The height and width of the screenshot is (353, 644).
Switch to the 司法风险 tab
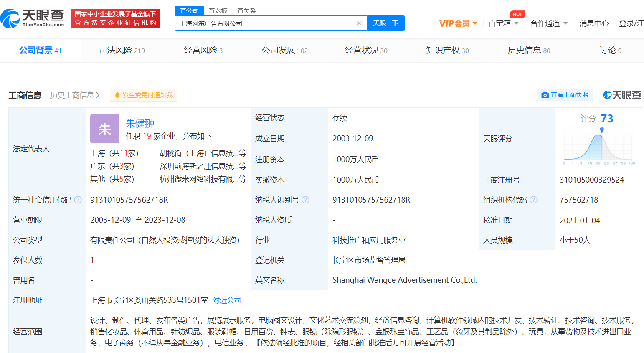(122, 51)
